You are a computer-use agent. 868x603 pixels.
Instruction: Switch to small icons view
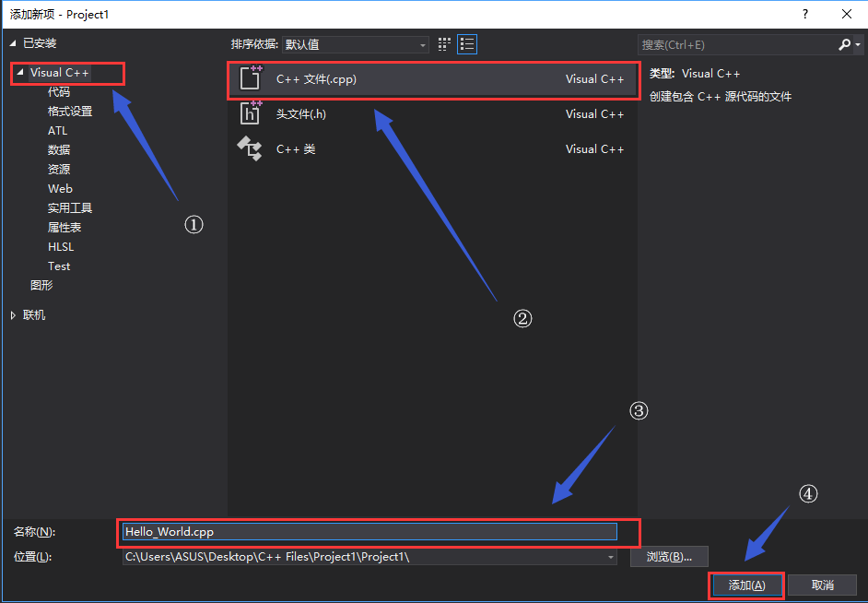tap(444, 44)
